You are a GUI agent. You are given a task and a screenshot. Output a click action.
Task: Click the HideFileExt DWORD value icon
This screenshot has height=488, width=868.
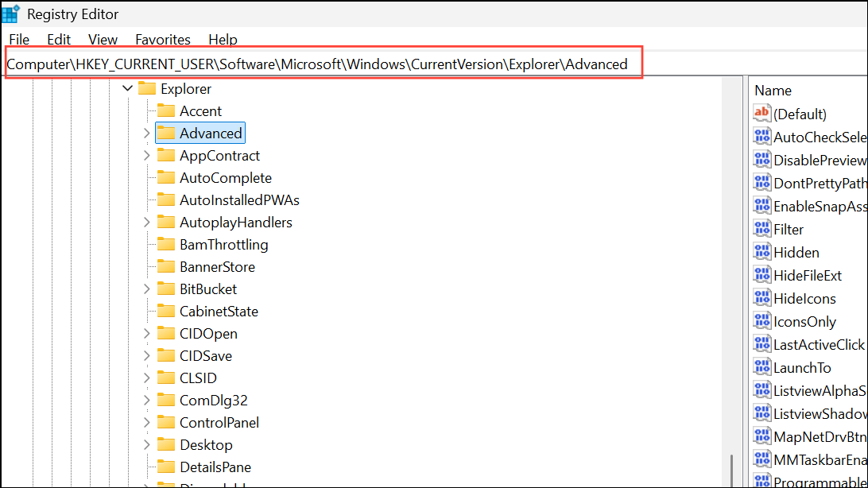pos(761,275)
